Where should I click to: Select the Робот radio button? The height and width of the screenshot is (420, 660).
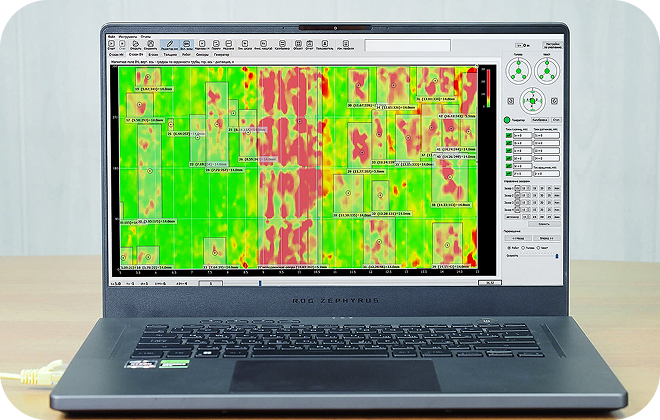511,249
